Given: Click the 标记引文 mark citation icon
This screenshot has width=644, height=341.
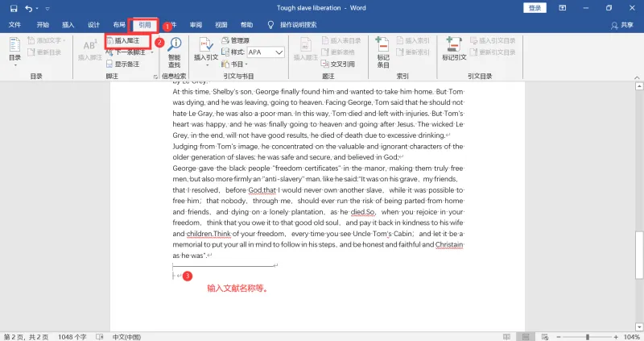Looking at the screenshot, I should pos(454,49).
